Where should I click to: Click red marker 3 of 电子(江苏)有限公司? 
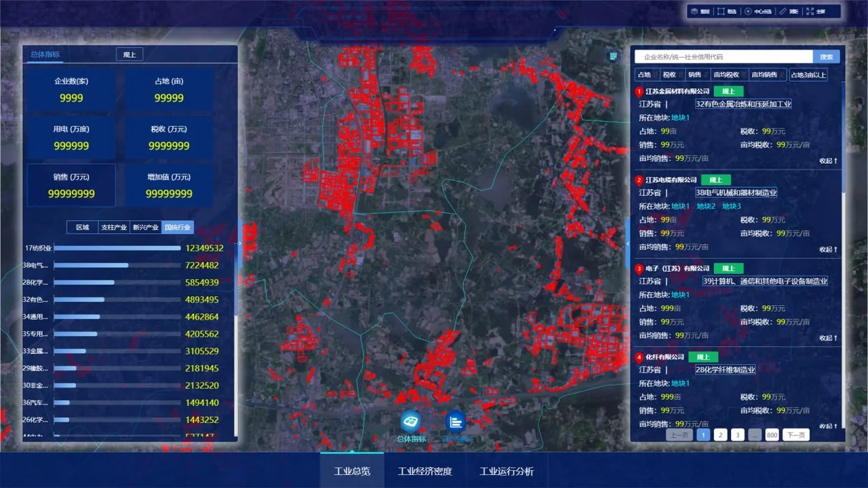(x=639, y=268)
